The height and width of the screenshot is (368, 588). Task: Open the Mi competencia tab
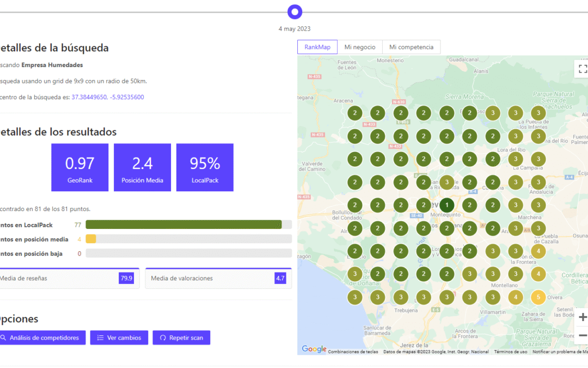tap(411, 47)
